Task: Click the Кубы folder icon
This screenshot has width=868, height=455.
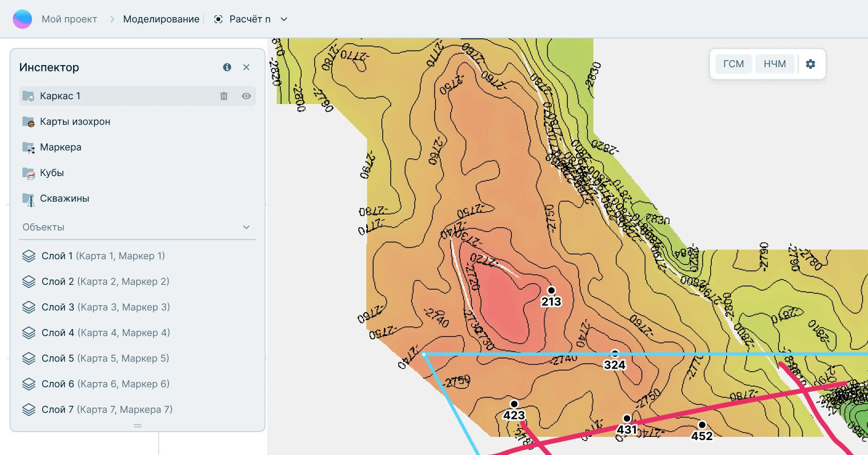Action: (x=28, y=173)
